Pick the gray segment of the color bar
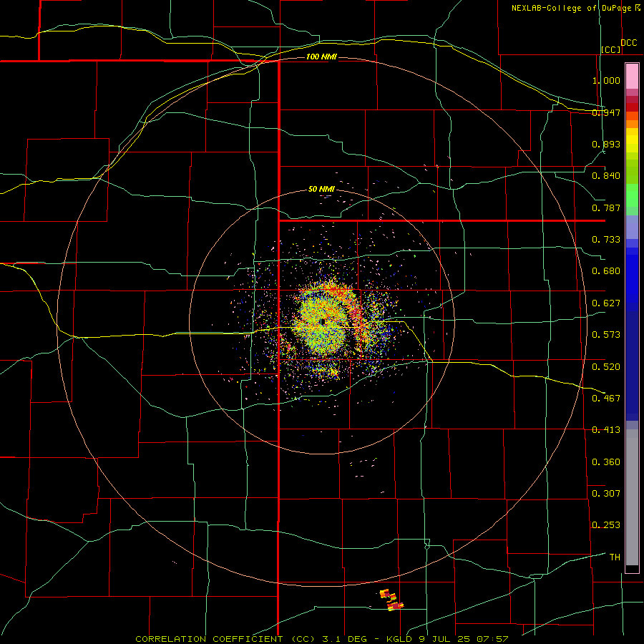 point(632,497)
